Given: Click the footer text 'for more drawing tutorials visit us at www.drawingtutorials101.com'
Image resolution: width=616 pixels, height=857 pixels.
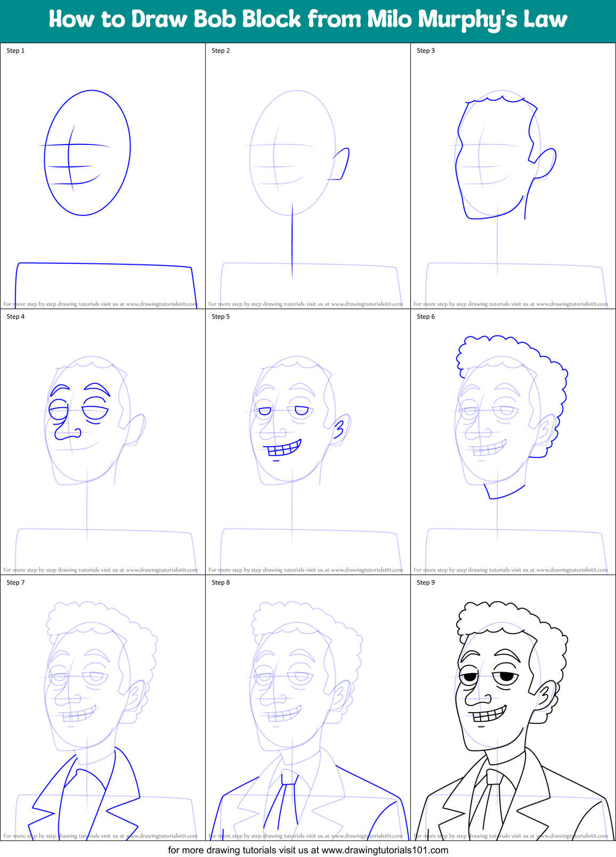Looking at the screenshot, I should coord(308,850).
